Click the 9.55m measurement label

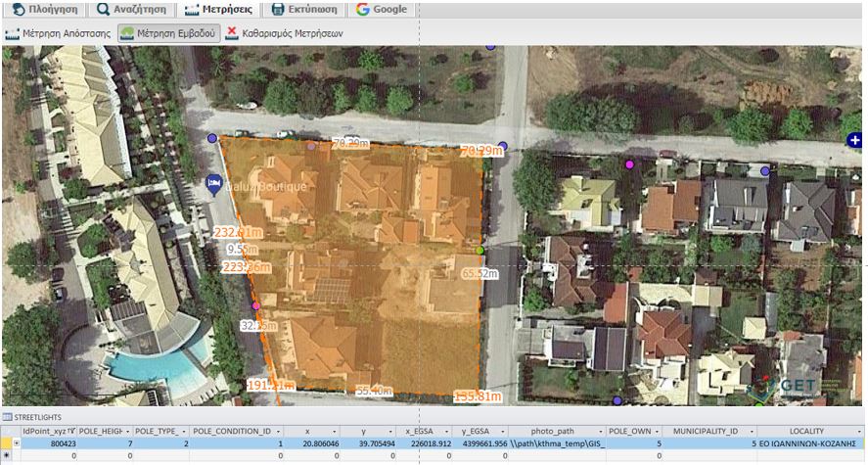(243, 250)
